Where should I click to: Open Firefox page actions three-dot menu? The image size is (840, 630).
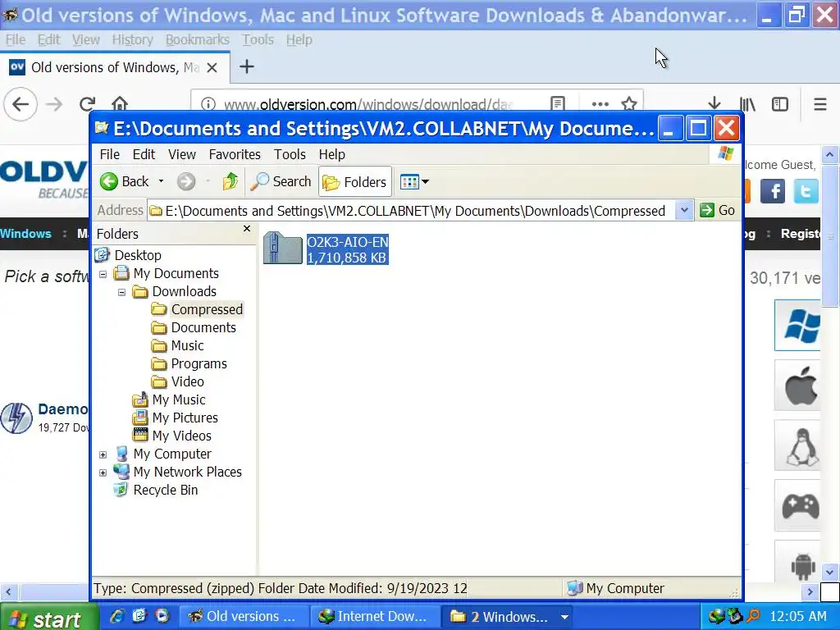[x=600, y=104]
